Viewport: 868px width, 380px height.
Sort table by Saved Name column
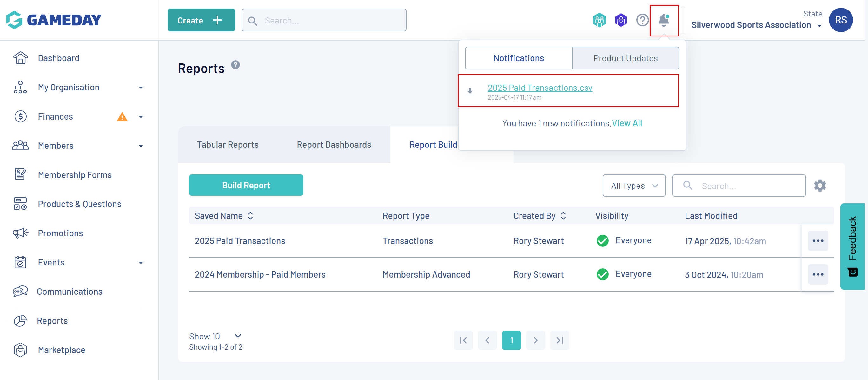coord(250,216)
